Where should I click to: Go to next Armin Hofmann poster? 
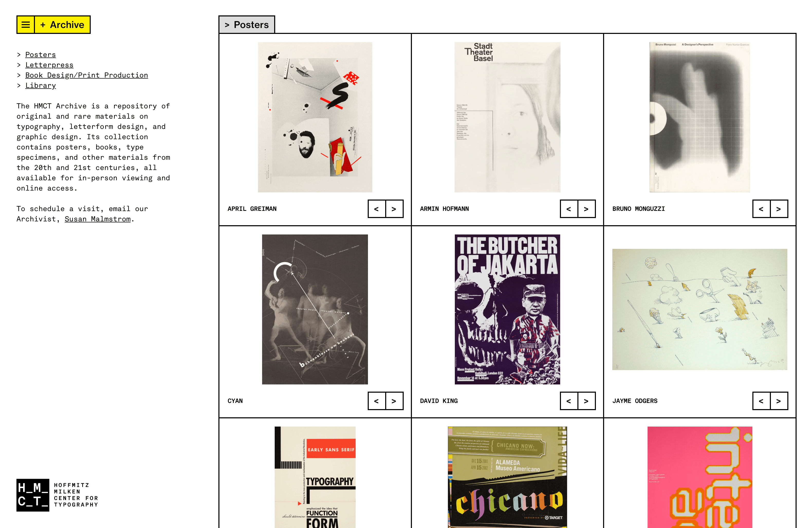coord(586,209)
